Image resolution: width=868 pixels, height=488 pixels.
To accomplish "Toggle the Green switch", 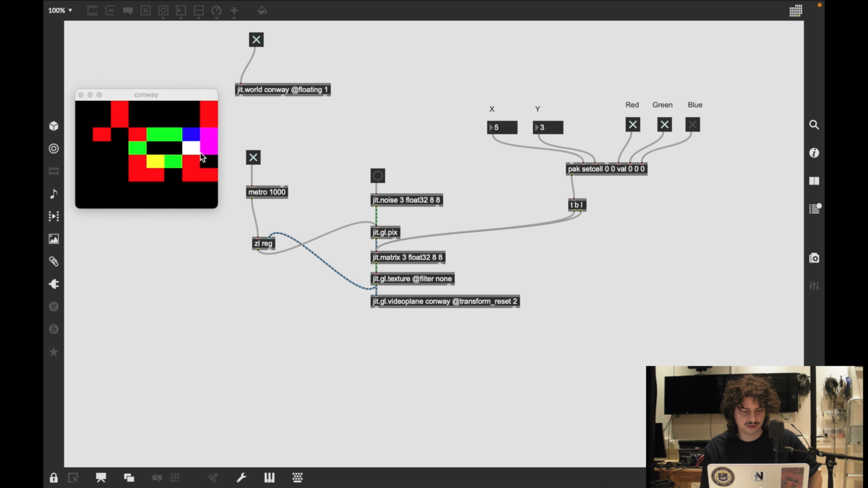I will (665, 125).
